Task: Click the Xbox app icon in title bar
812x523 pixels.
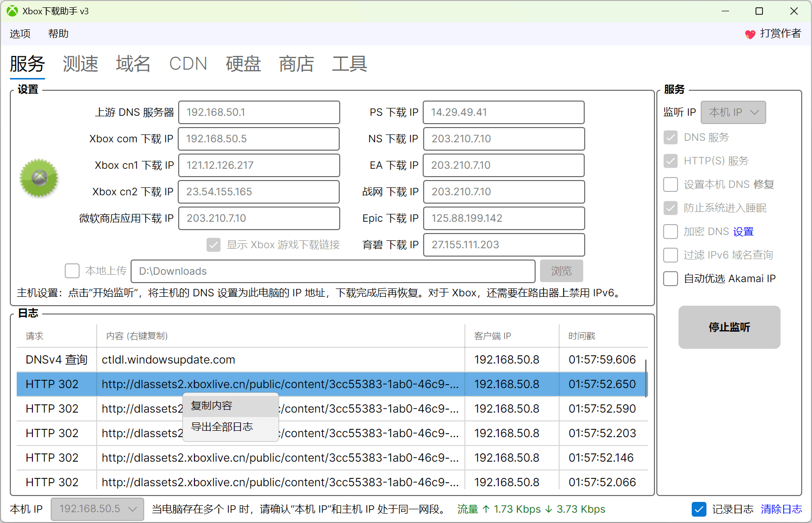Action: point(12,11)
